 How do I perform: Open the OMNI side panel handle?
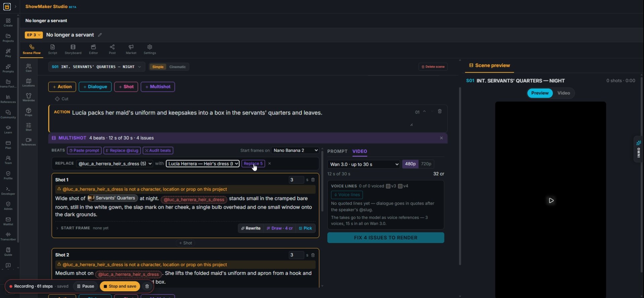coord(638,149)
